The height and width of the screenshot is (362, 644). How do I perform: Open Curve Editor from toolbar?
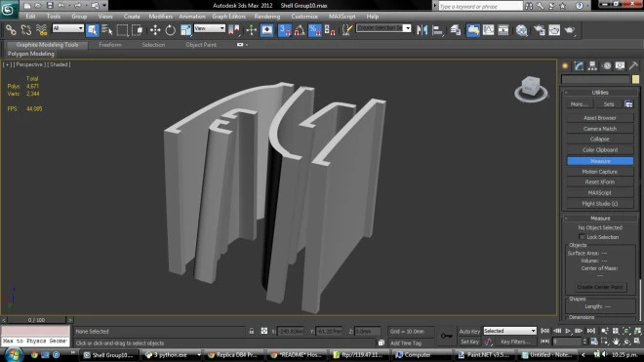coord(488,30)
